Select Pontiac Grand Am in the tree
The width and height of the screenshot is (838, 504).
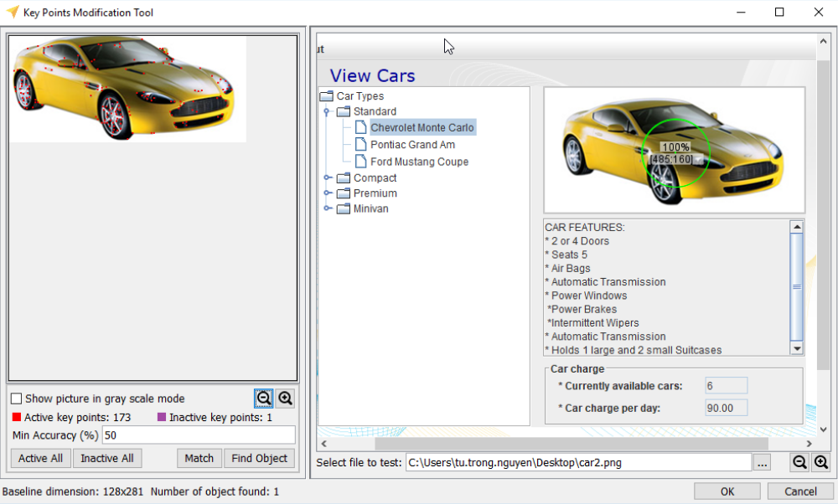(x=412, y=145)
